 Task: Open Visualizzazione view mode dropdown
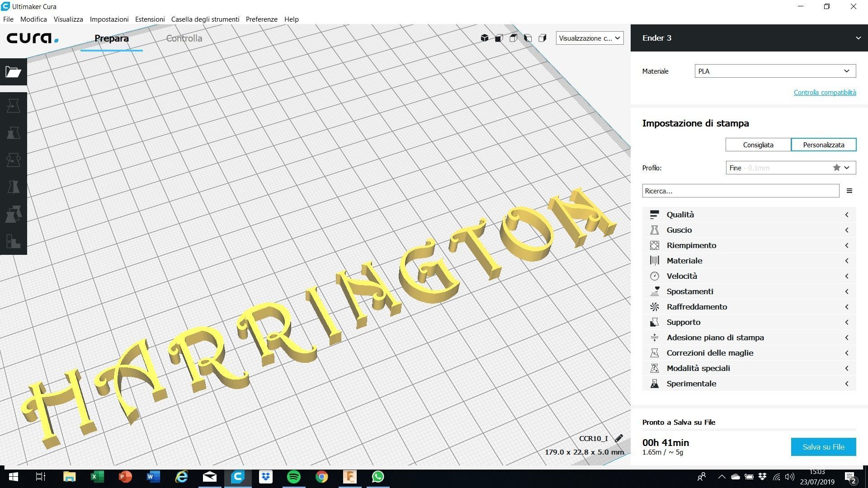(x=589, y=38)
